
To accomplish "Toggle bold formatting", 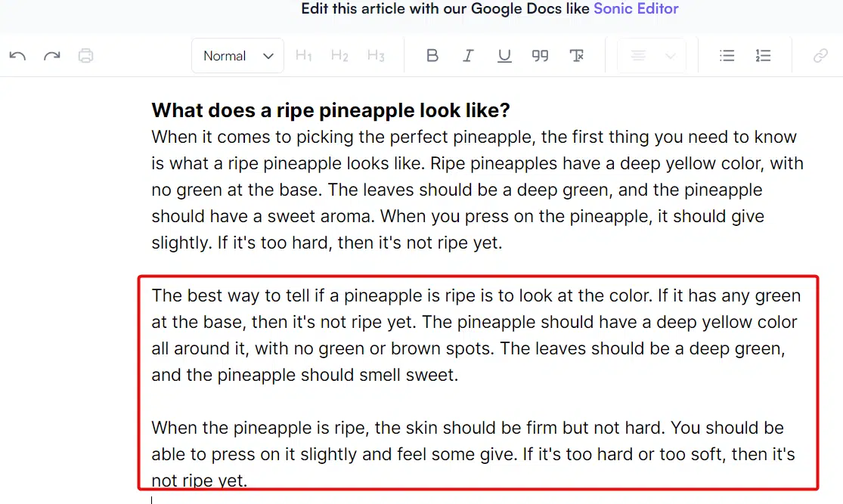I will coord(432,56).
